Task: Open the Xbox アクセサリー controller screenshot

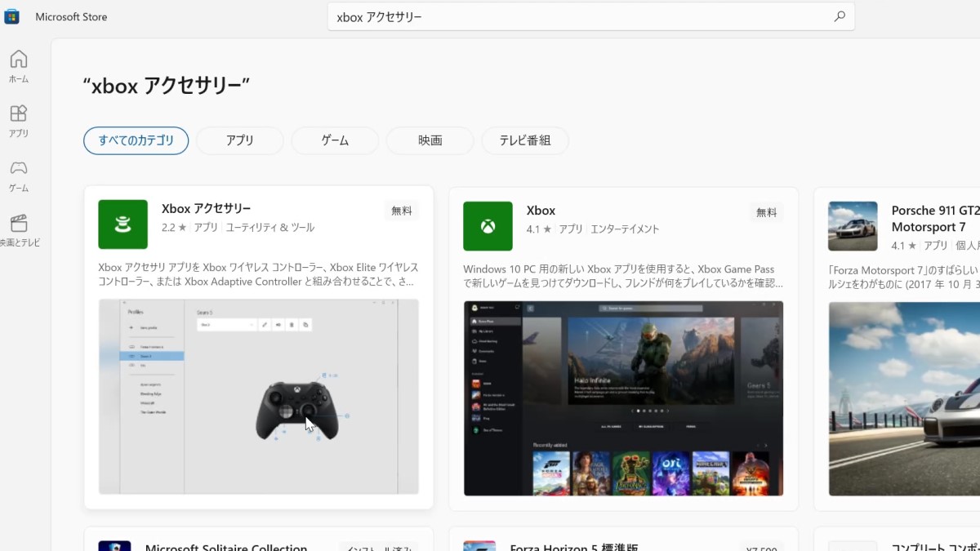Action: 259,397
